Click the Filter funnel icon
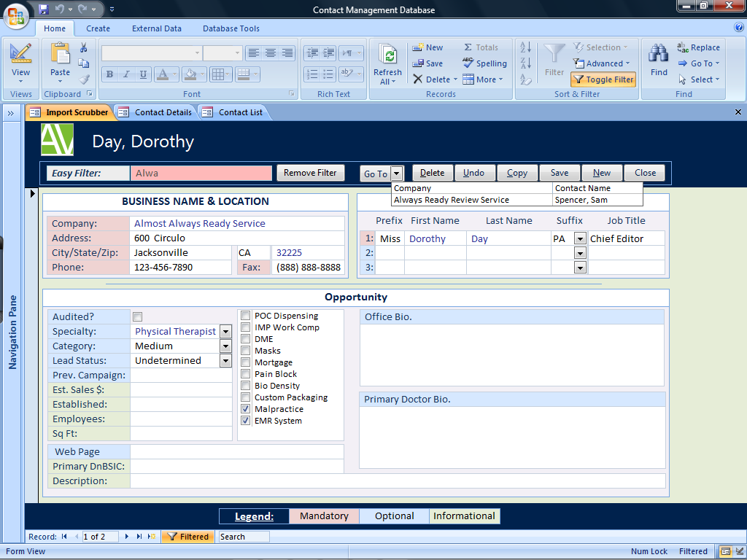 click(x=554, y=54)
